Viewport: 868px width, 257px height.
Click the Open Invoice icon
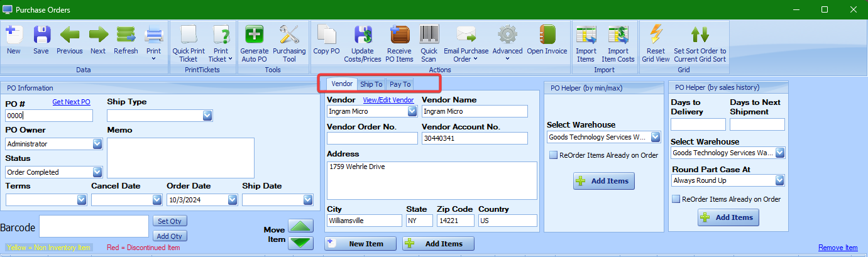click(547, 35)
